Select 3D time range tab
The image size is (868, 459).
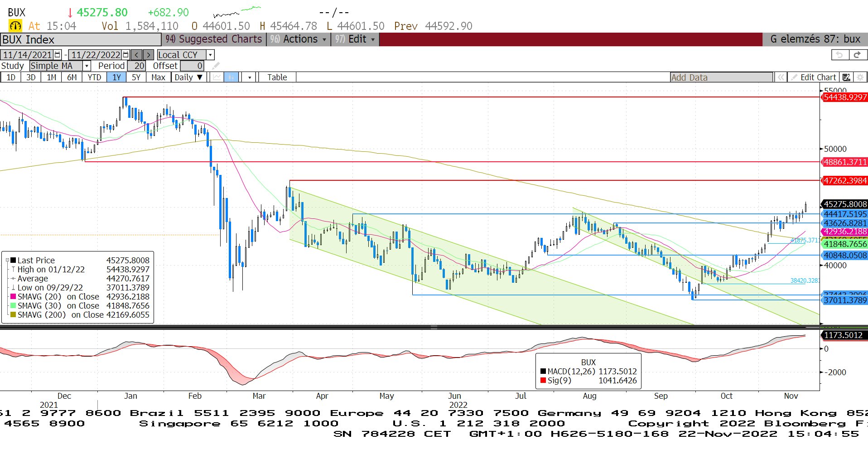(31, 77)
